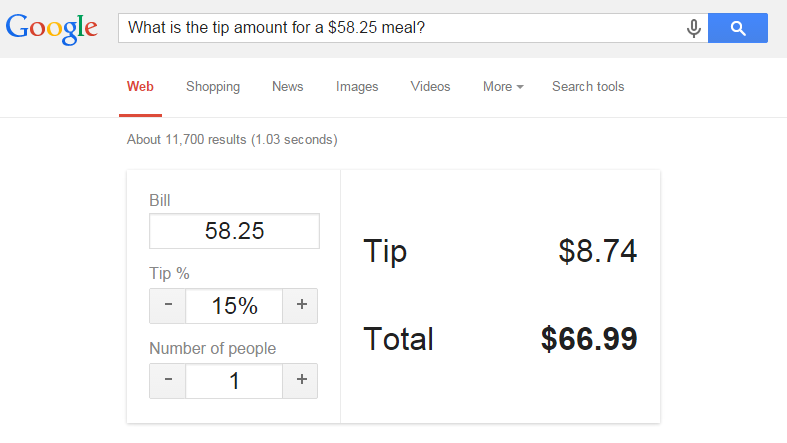Click the $8.74 tip amount
787x443 pixels.
[x=597, y=251]
